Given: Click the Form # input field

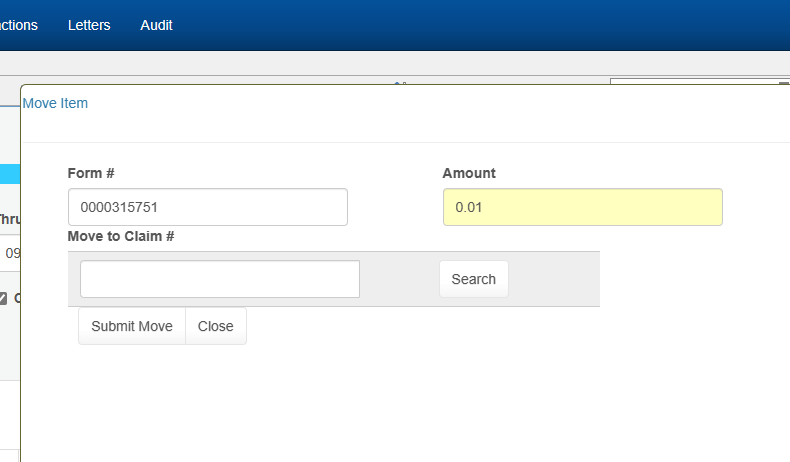Looking at the screenshot, I should pyautogui.click(x=207, y=207).
